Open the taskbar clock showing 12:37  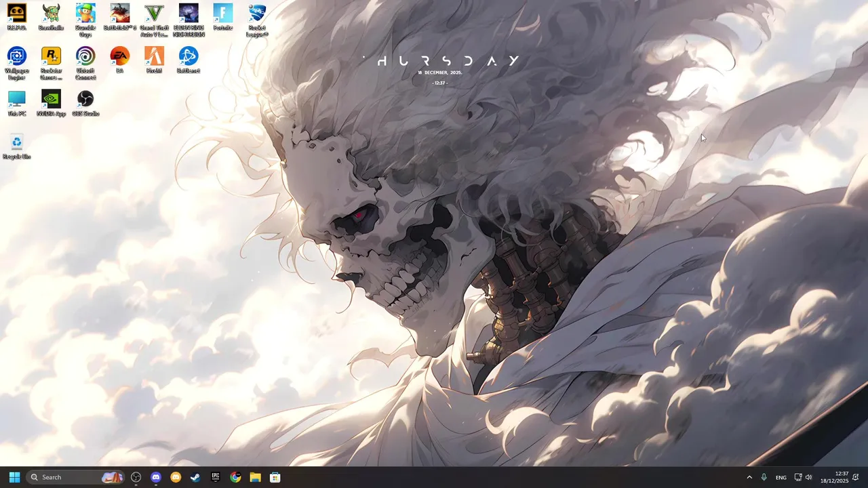tap(834, 477)
